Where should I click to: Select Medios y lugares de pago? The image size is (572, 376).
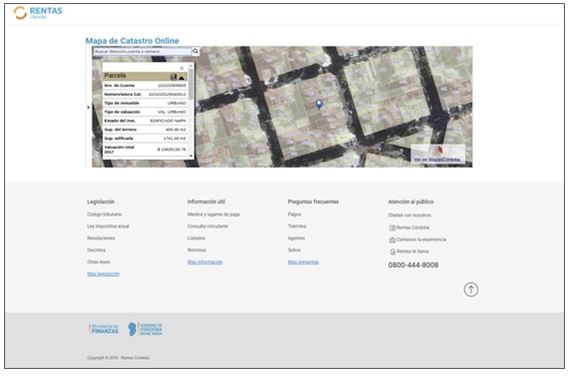click(214, 214)
